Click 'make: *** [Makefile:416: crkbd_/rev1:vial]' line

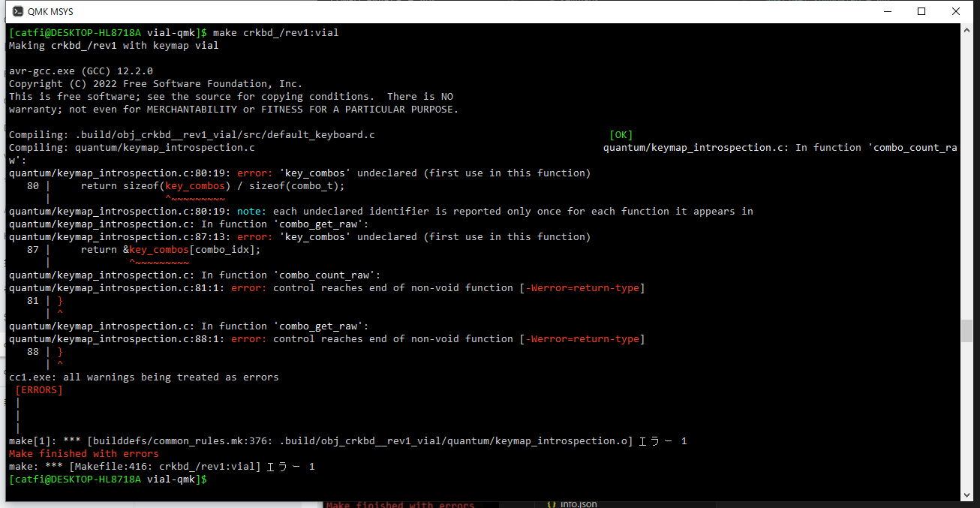pyautogui.click(x=162, y=467)
